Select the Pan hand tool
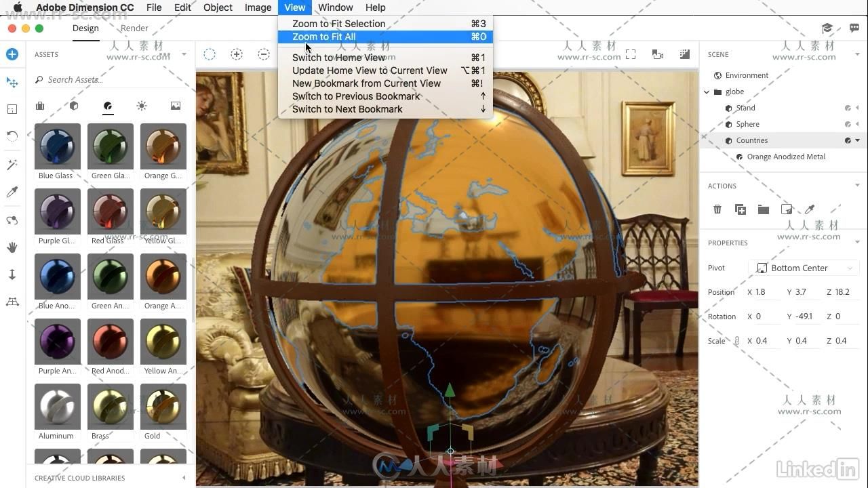868x488 pixels. [x=12, y=247]
